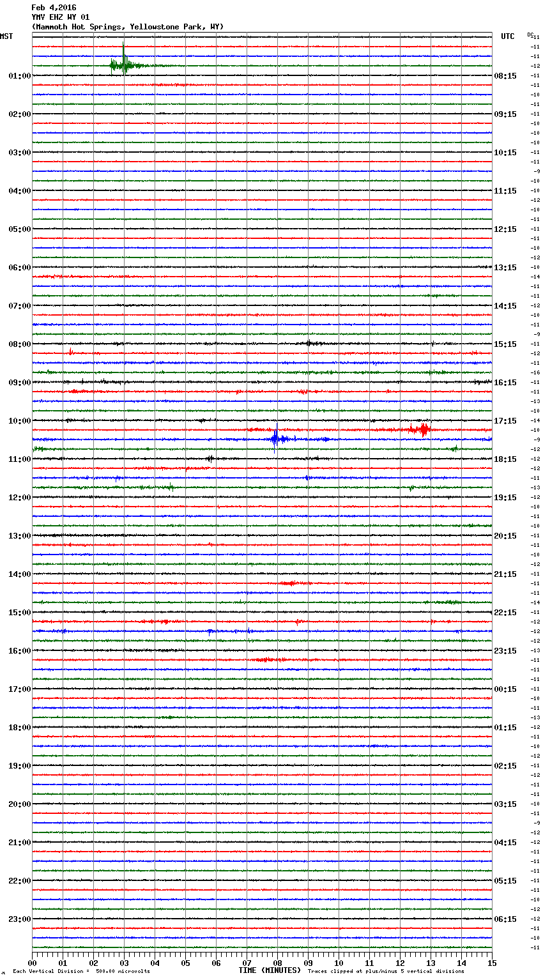Click the '14:00' MST time label
Screen dimensions: 543x980
click(x=20, y=574)
